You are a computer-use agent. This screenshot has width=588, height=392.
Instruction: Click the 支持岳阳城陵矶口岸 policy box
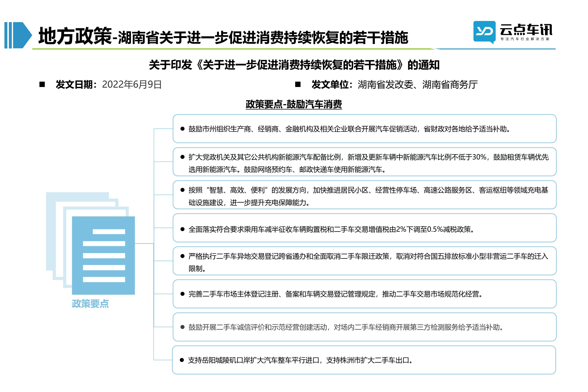pos(364,360)
